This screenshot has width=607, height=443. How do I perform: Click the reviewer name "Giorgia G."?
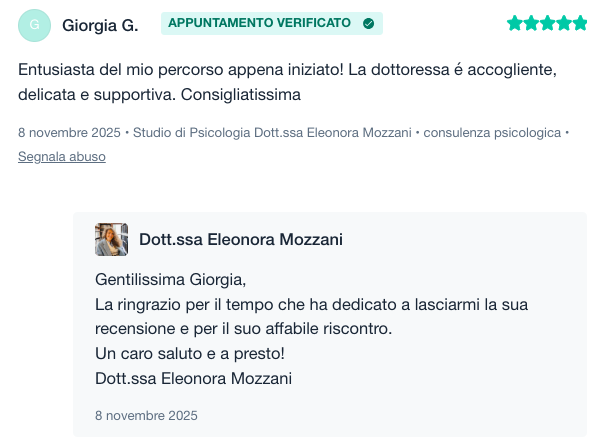point(100,24)
